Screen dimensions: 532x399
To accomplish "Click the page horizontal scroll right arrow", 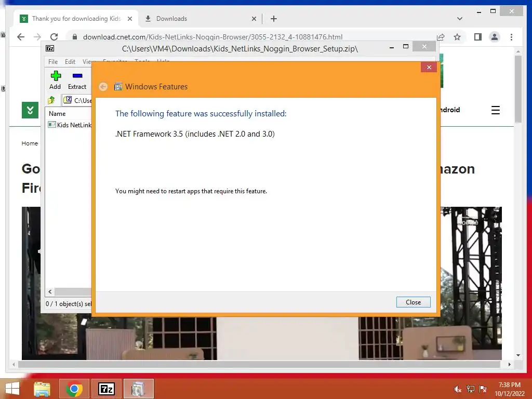I will tap(509, 364).
